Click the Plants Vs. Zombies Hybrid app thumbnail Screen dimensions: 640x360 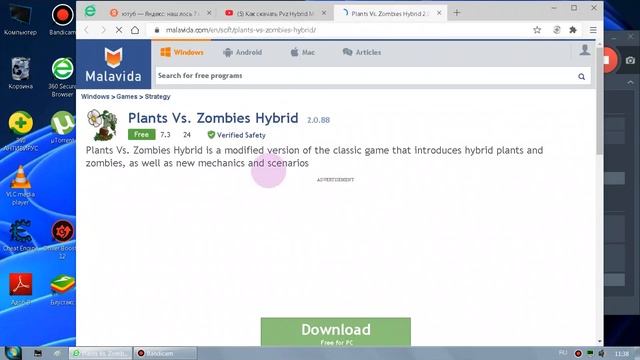(x=102, y=125)
